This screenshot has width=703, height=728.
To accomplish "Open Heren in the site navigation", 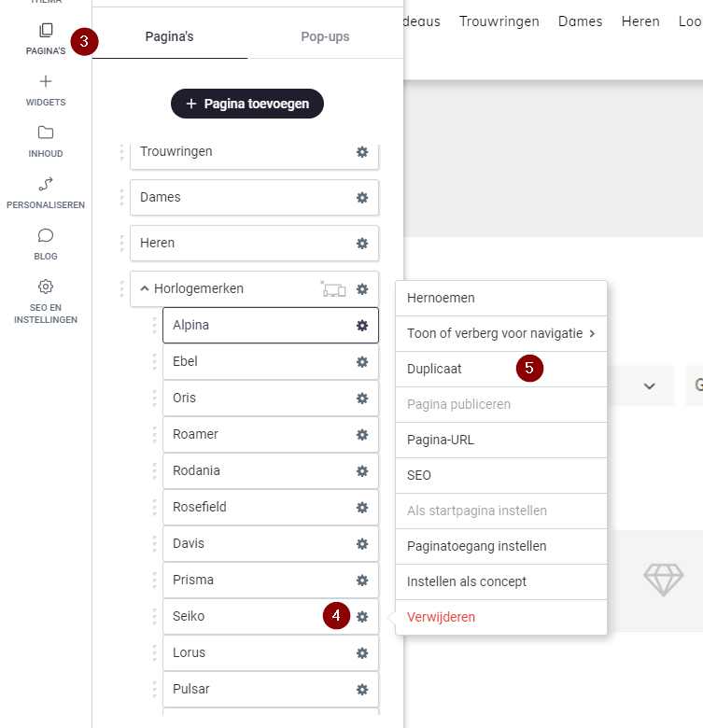I will click(x=640, y=21).
